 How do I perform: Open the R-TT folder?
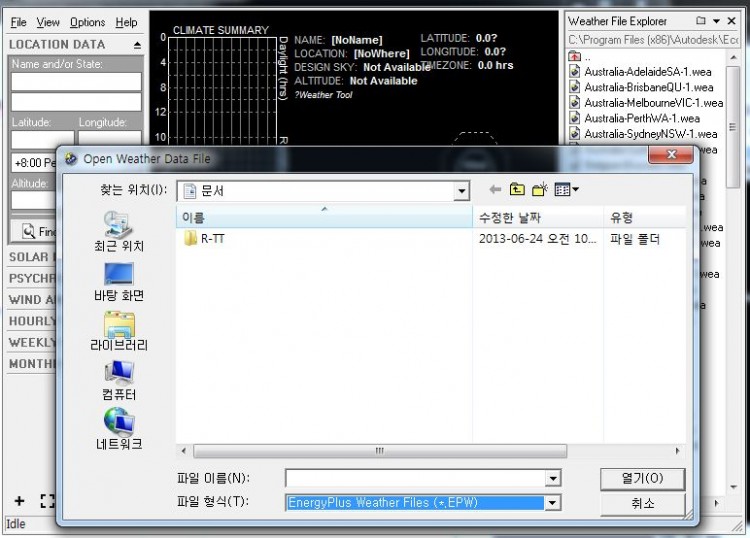(x=212, y=239)
